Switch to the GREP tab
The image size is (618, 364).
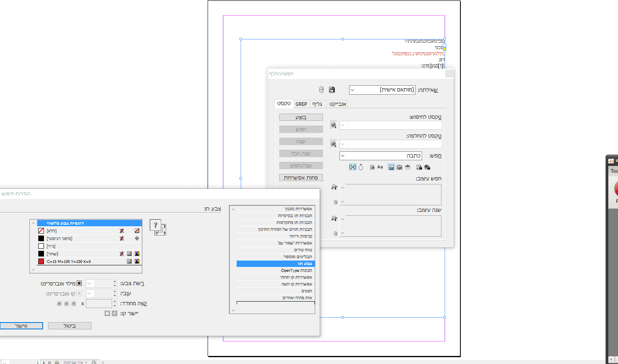[301, 104]
